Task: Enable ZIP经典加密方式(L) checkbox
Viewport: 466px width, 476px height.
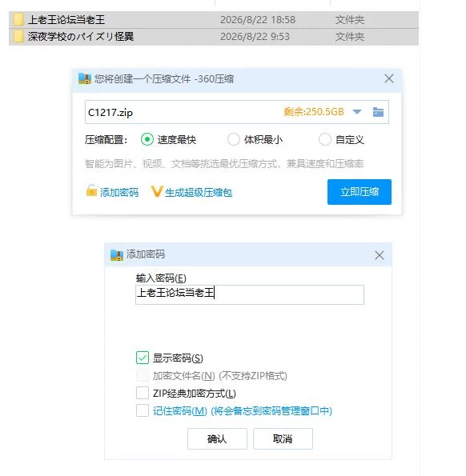Action: (143, 393)
